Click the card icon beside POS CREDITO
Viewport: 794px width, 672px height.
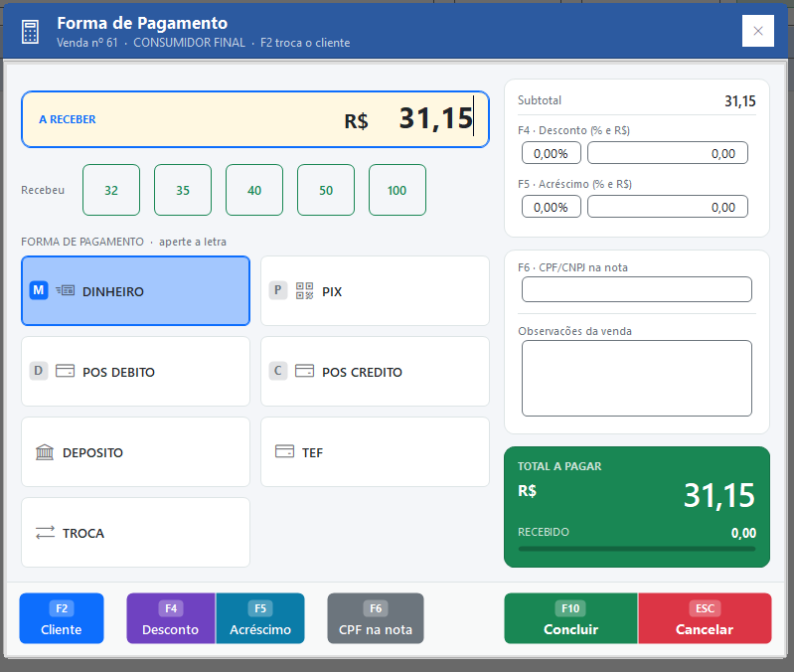[304, 371]
